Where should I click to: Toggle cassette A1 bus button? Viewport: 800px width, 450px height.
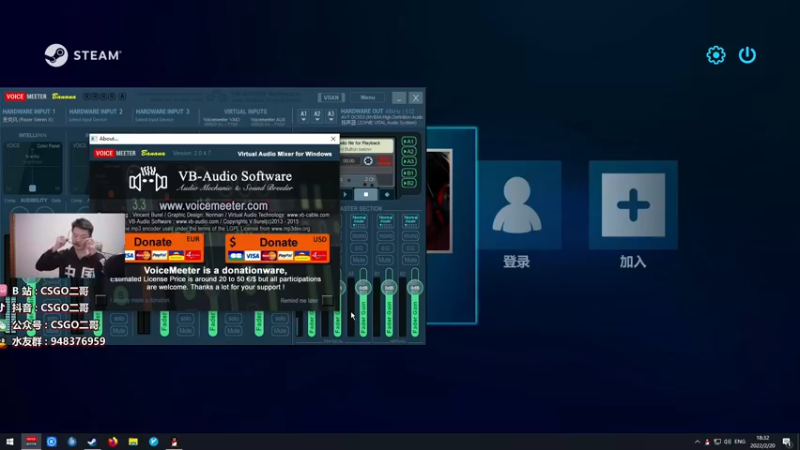[409, 141]
